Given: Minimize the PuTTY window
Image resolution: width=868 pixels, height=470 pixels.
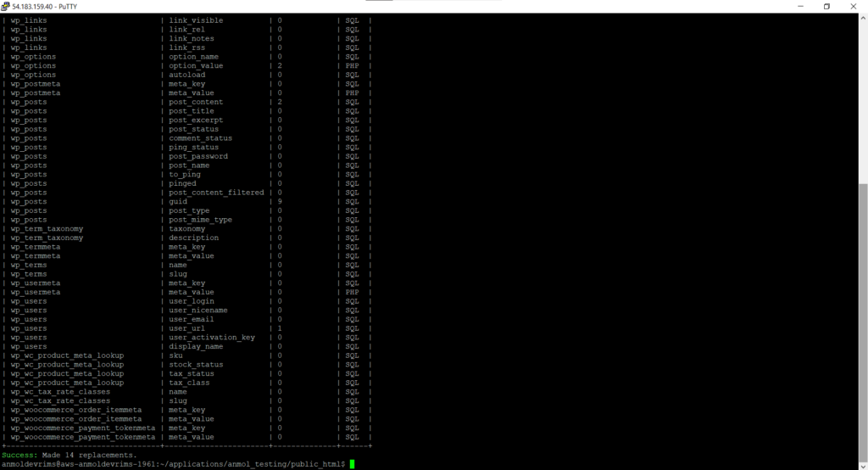Looking at the screenshot, I should pos(800,6).
